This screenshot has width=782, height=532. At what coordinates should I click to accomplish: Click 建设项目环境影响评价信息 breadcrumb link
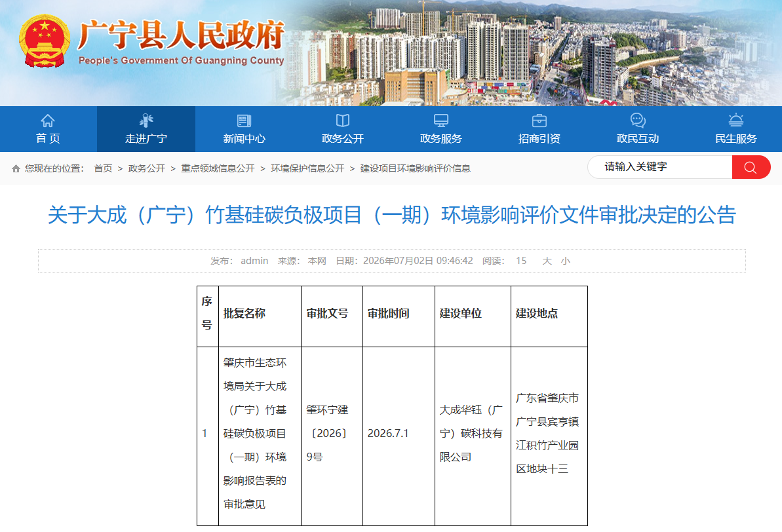click(x=416, y=168)
